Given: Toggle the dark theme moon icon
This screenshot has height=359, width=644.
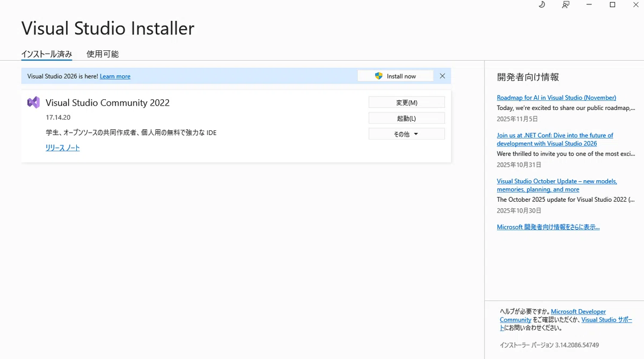Looking at the screenshot, I should (x=541, y=5).
